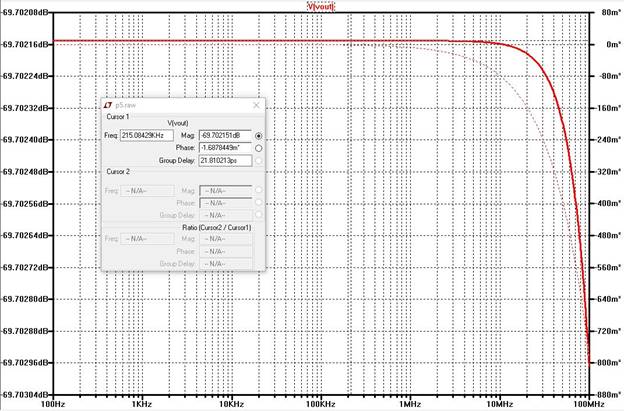Click left axis label -69.70208dB

click(x=25, y=12)
